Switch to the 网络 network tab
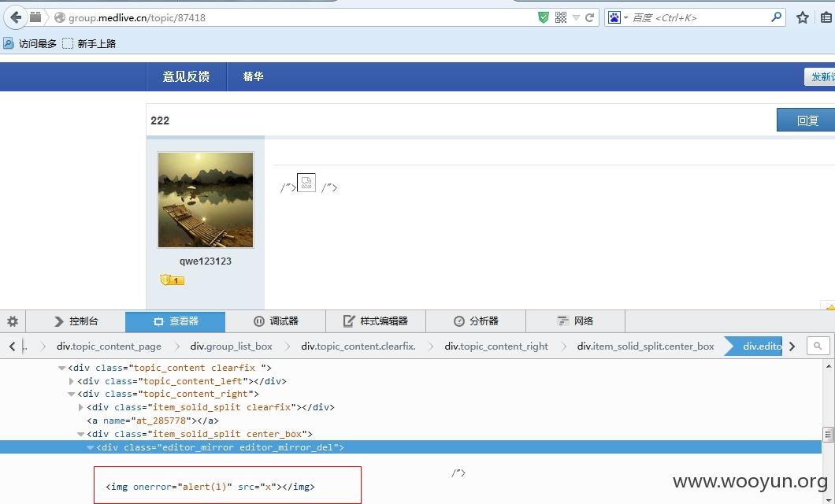This screenshot has height=504, width=835. (575, 321)
